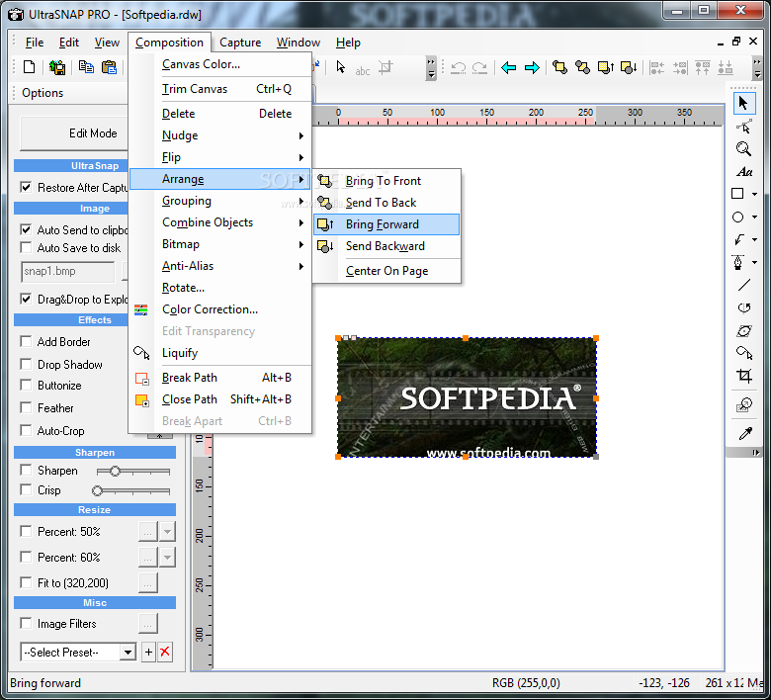Click Bring Forward toolbar icon
The width and height of the screenshot is (771, 700).
pyautogui.click(x=606, y=67)
